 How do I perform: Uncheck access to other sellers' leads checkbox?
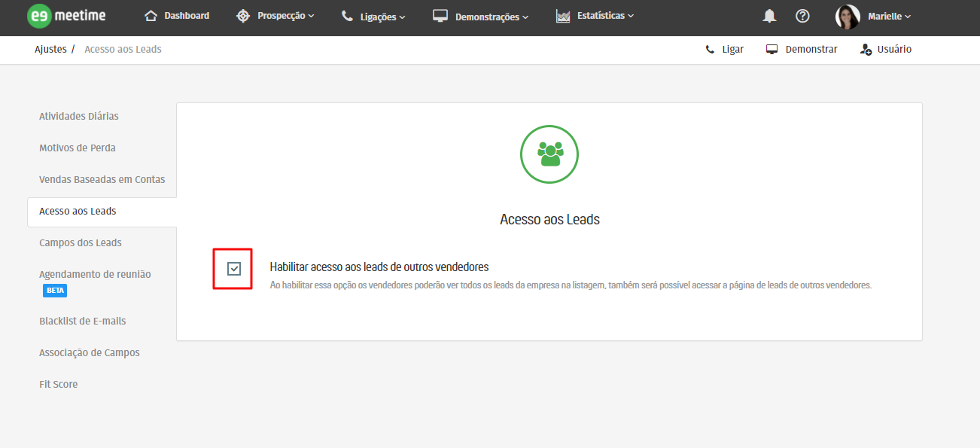pyautogui.click(x=234, y=269)
